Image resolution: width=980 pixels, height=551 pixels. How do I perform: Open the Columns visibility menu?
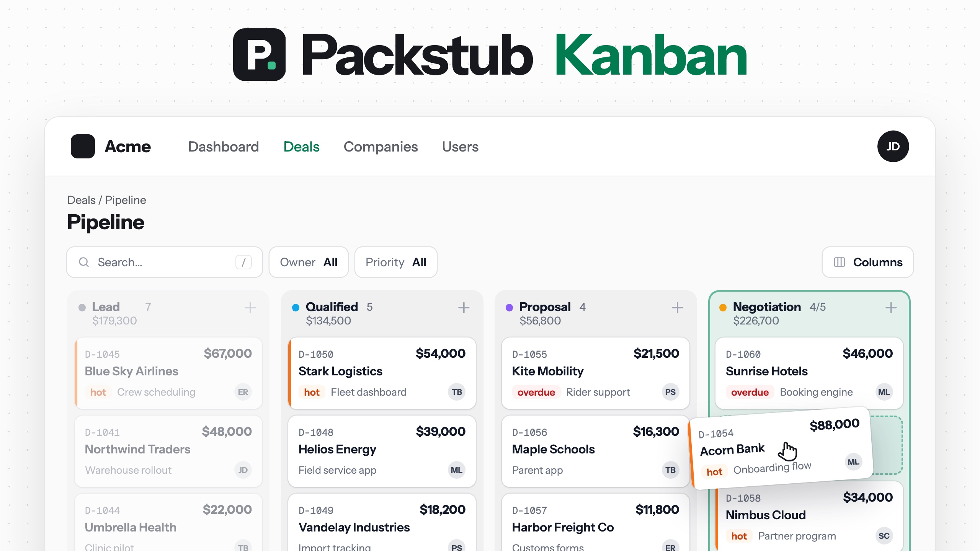click(x=867, y=262)
